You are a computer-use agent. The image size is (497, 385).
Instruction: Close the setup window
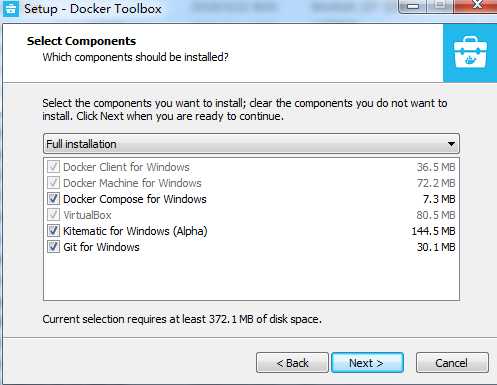[x=476, y=6]
